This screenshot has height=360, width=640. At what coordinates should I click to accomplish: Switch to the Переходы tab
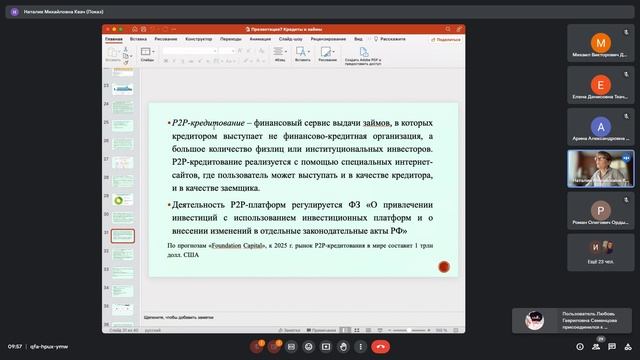tap(231, 39)
